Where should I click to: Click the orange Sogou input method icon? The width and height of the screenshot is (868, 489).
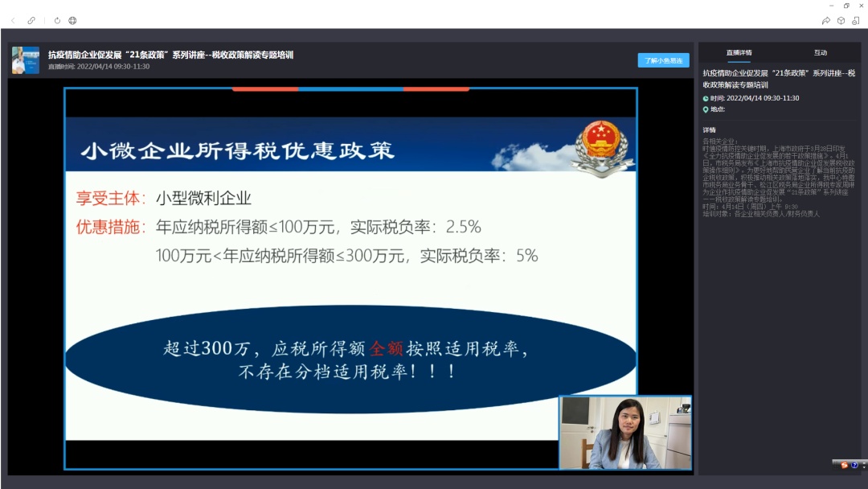(844, 465)
